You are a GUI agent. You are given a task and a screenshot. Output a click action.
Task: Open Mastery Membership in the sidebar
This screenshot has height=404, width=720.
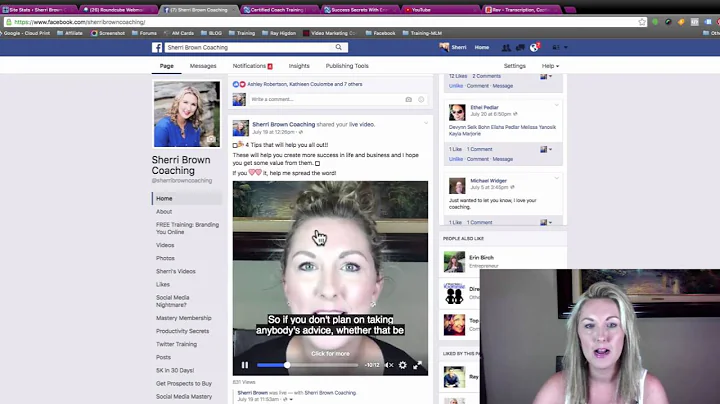click(x=184, y=318)
